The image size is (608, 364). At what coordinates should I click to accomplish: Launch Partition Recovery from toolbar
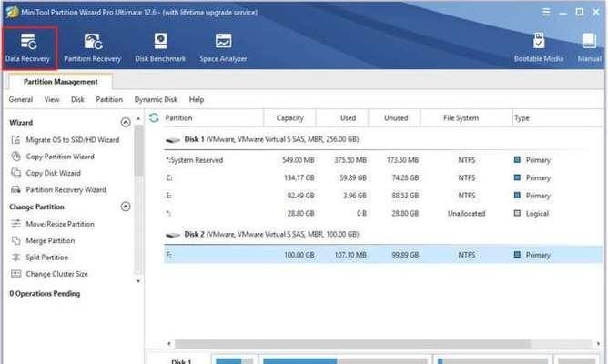pyautogui.click(x=92, y=47)
